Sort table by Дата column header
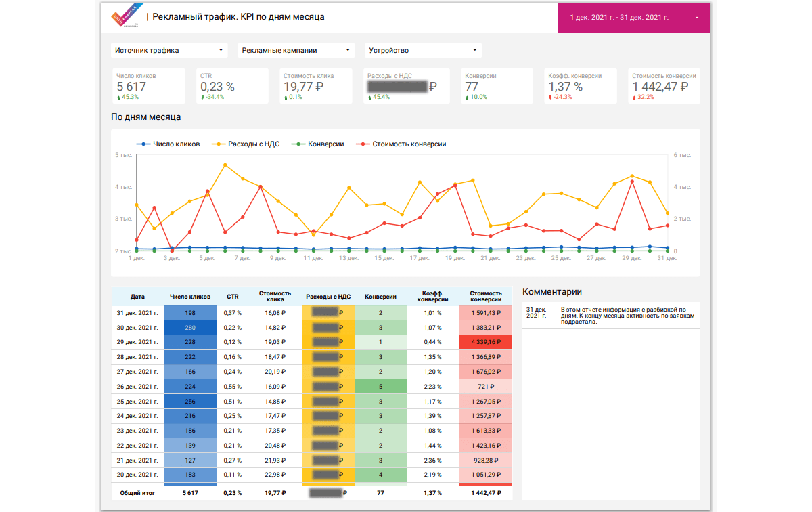812x512 pixels. coord(137,297)
